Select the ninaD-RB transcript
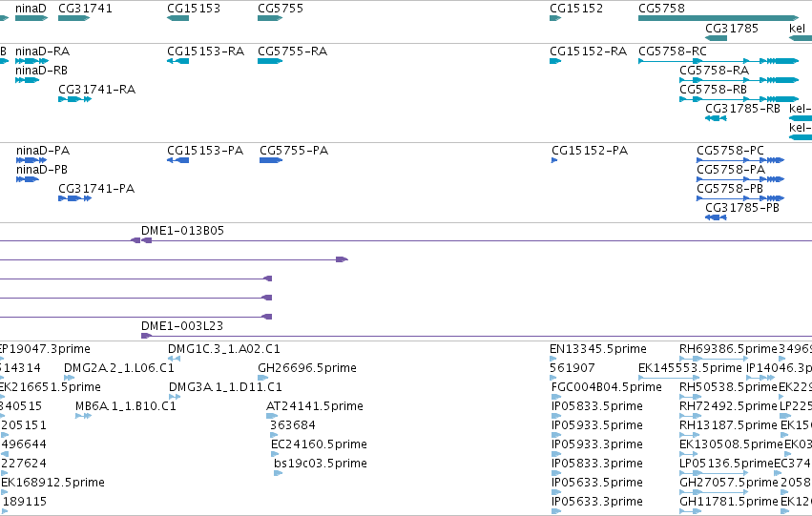 click(28, 80)
